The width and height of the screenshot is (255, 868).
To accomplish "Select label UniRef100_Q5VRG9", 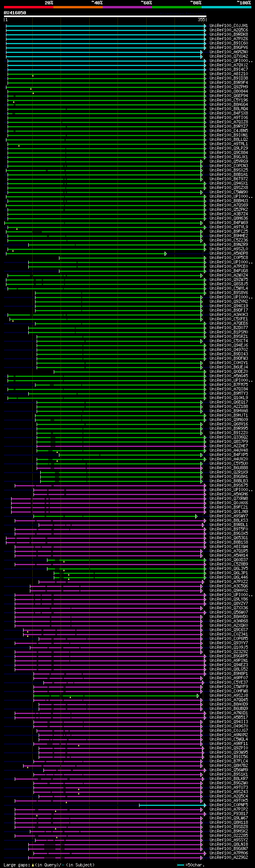I will pos(229,161).
